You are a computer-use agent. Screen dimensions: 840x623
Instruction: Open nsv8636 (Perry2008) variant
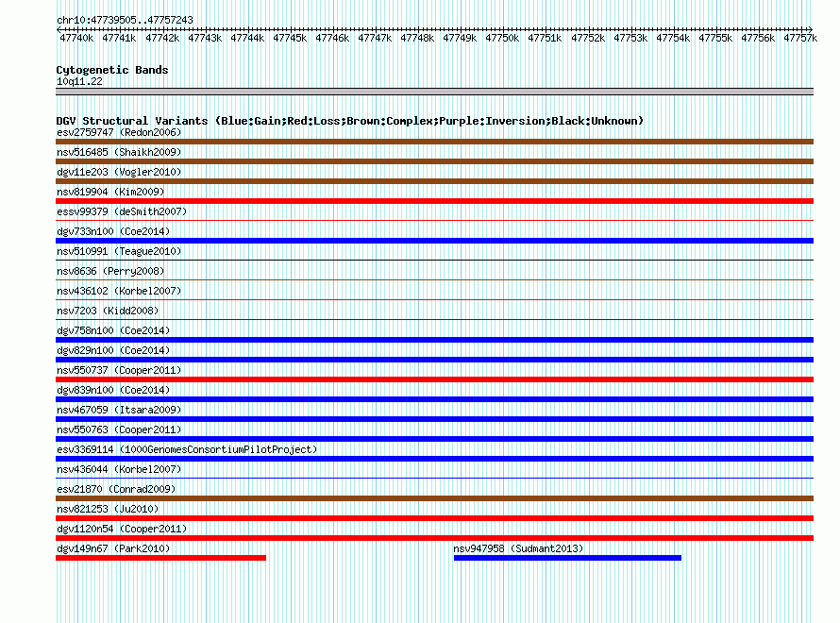[110, 271]
